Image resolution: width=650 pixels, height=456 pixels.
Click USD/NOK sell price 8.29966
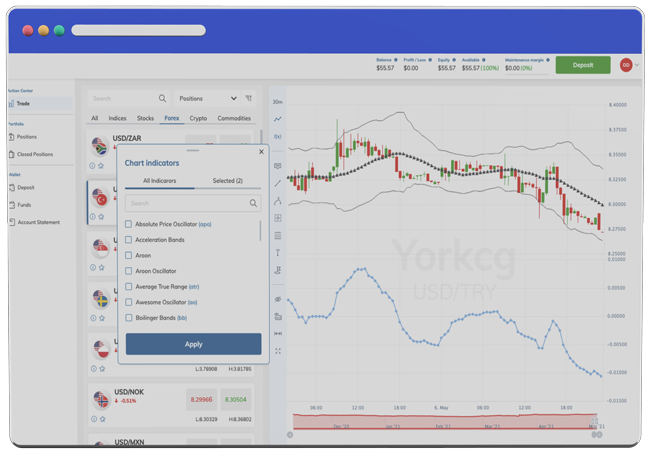tap(201, 399)
